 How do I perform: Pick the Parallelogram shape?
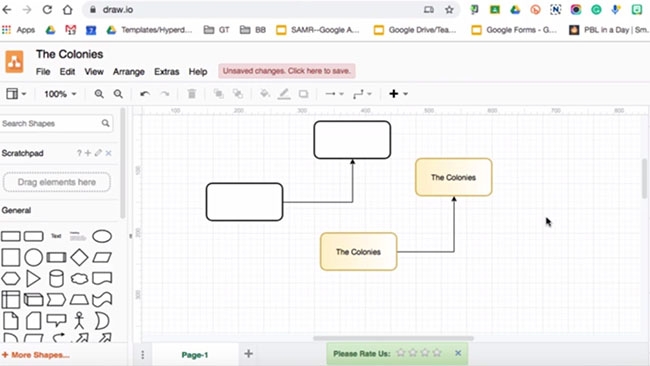(102, 257)
